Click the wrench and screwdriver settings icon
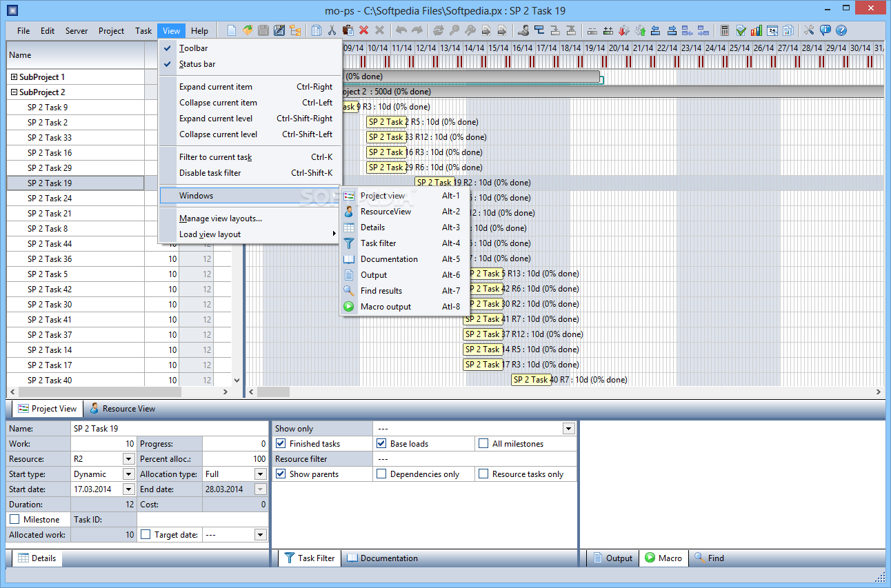The width and height of the screenshot is (891, 588). tap(810, 30)
